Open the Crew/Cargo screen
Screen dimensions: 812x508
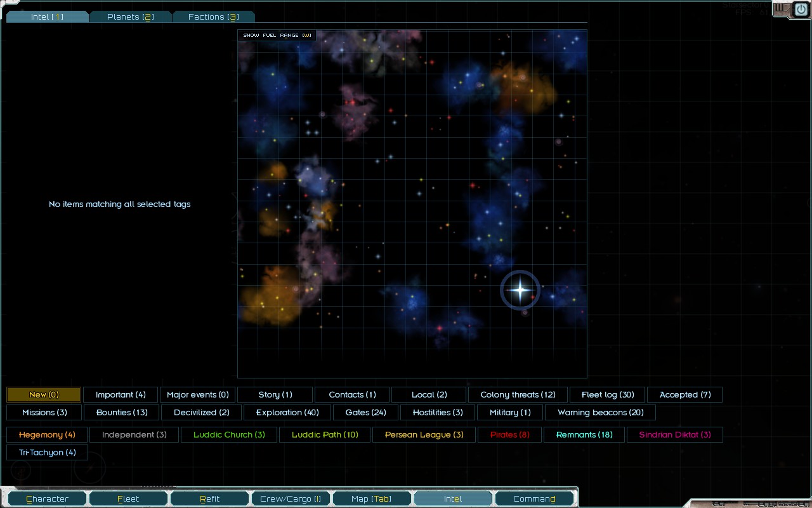point(291,499)
